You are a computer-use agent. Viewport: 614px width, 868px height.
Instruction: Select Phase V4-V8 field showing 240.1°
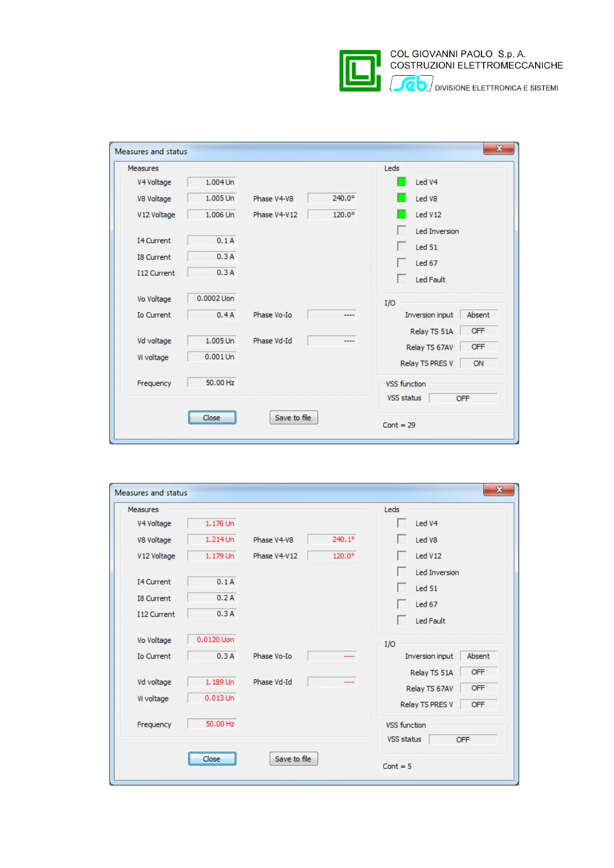pos(333,539)
